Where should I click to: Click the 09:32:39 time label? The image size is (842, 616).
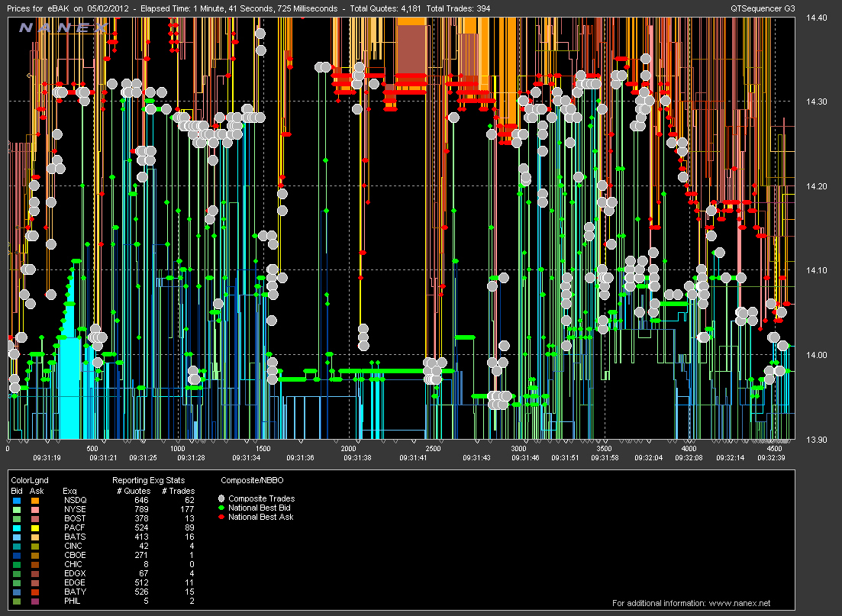(x=771, y=458)
